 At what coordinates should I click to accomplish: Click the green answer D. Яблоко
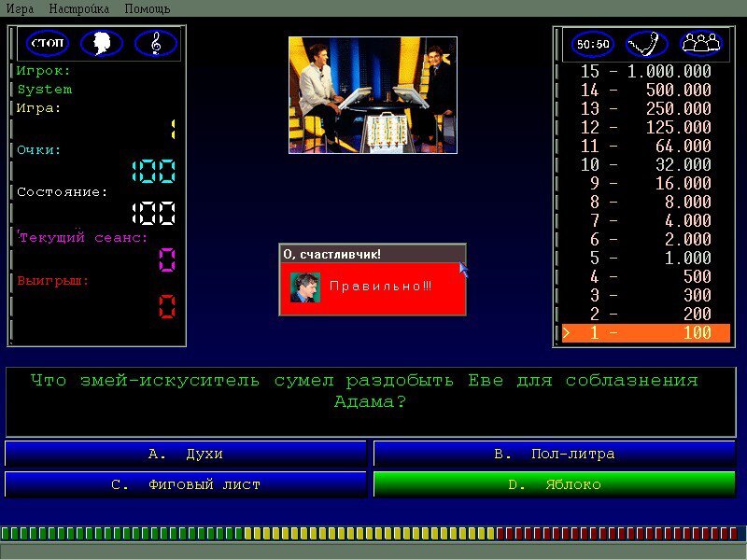tap(554, 484)
